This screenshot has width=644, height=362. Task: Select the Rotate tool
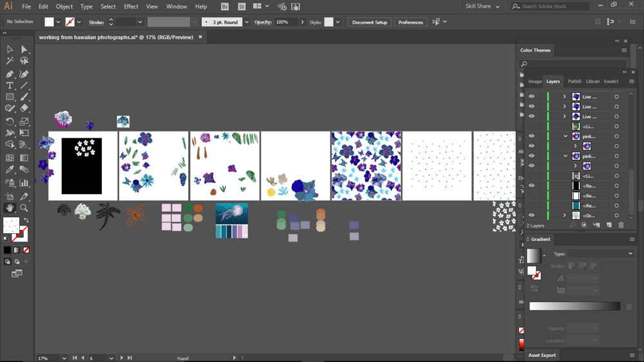pyautogui.click(x=10, y=122)
